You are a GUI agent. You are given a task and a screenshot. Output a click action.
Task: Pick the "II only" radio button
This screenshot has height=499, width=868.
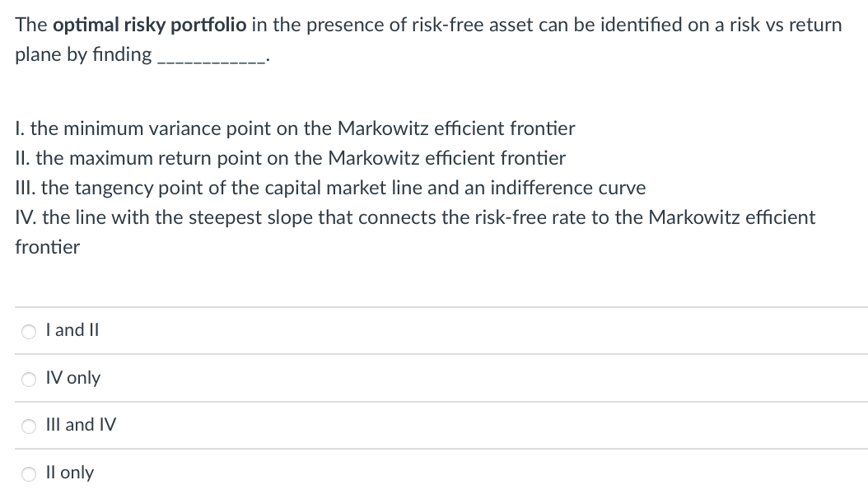point(29,473)
